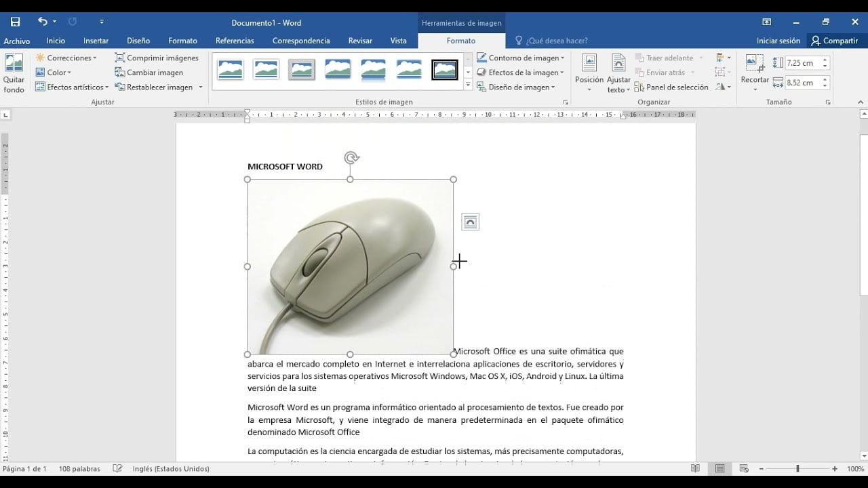The height and width of the screenshot is (488, 868).
Task: Open Tamaño dialog launcher
Action: tap(828, 102)
